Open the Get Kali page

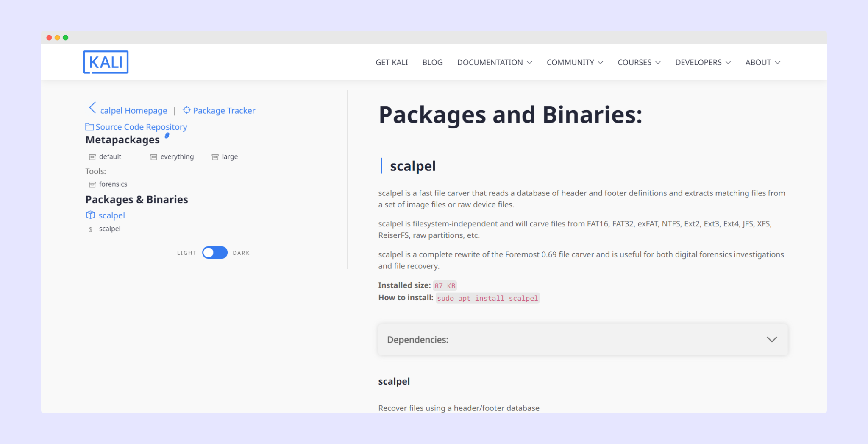click(392, 62)
